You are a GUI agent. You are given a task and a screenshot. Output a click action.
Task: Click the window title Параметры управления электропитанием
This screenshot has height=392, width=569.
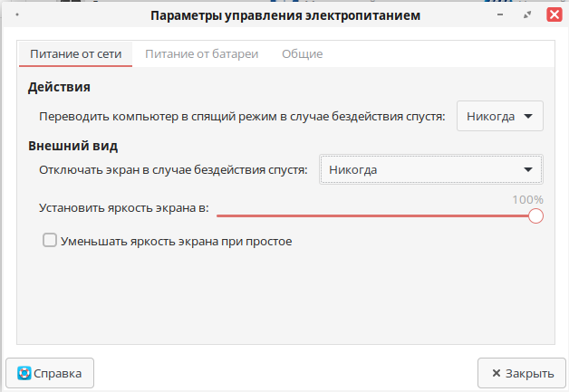click(284, 15)
